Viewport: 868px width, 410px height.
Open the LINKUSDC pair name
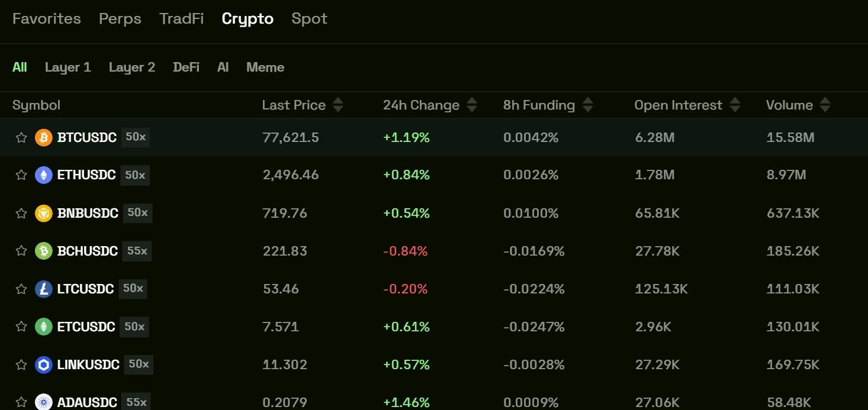pos(89,364)
